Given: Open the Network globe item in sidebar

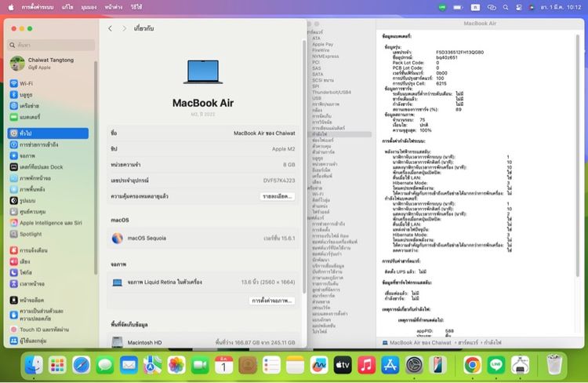Looking at the screenshot, I should pos(24,106).
